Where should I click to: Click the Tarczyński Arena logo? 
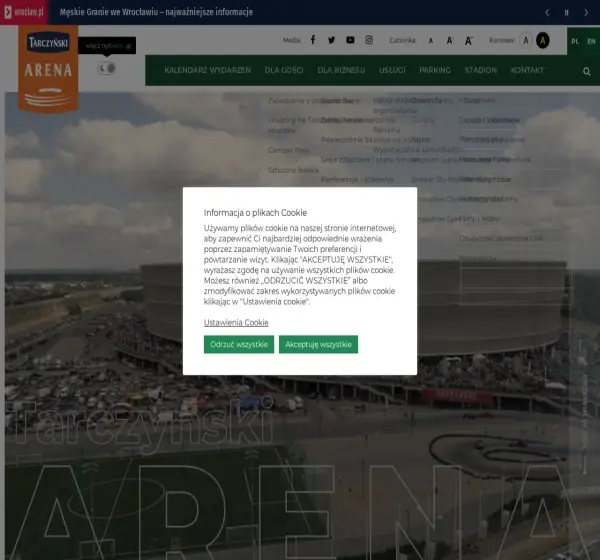[x=48, y=69]
